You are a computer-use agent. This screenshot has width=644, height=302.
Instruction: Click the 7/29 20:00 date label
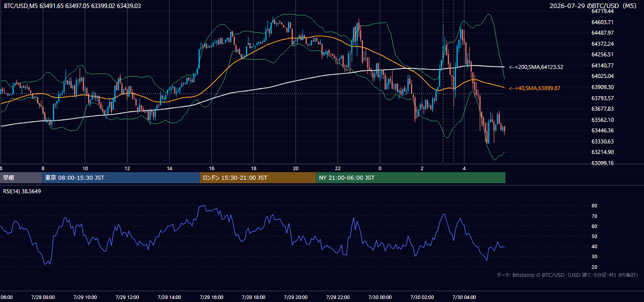click(296, 297)
